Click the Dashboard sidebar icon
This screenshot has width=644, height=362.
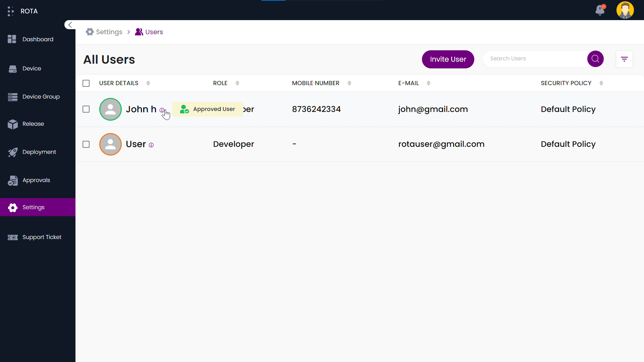12,39
